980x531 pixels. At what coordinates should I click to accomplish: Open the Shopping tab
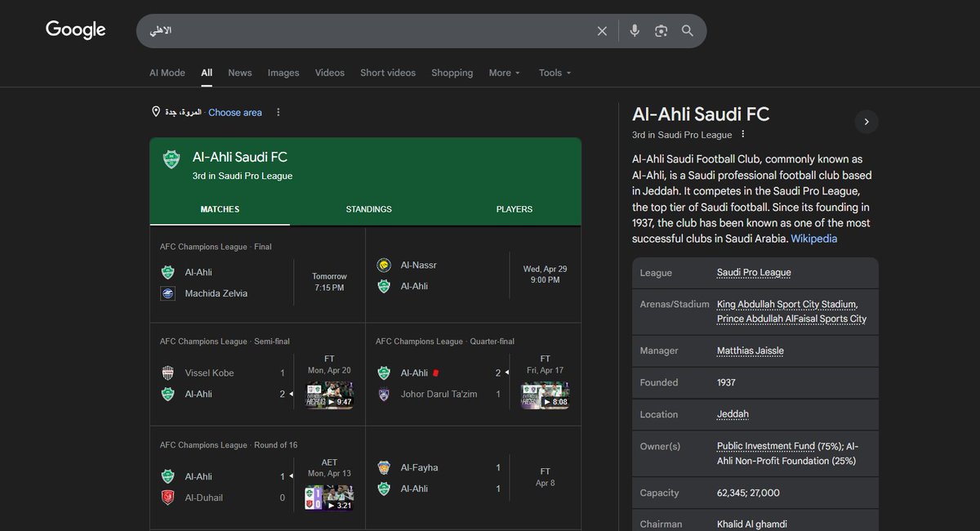point(452,73)
